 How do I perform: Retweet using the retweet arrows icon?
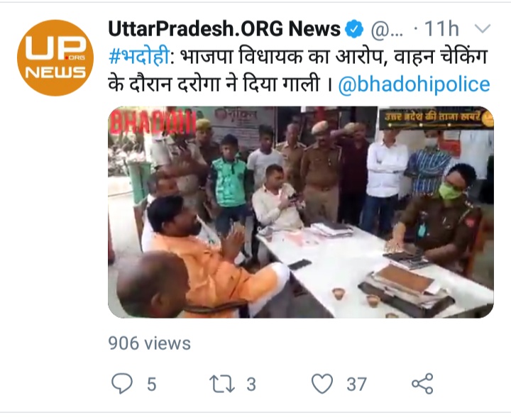tap(222, 384)
